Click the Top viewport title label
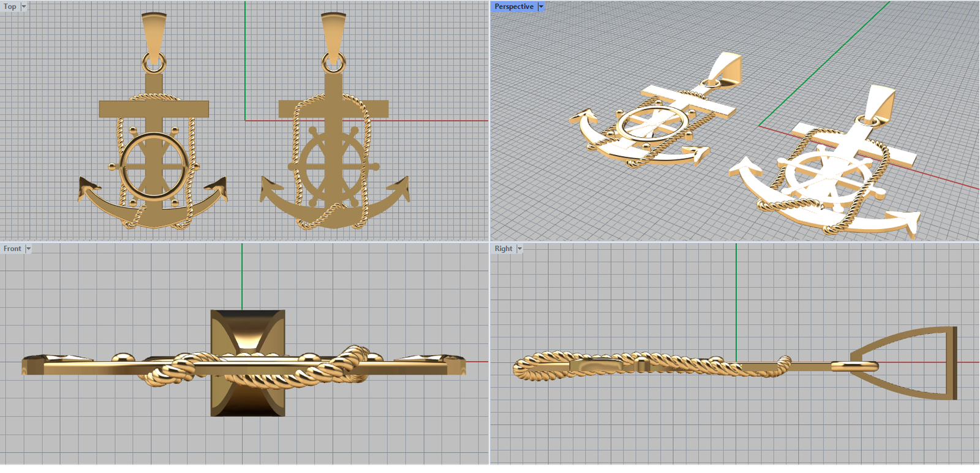This screenshot has height=473, width=980. 10,7
